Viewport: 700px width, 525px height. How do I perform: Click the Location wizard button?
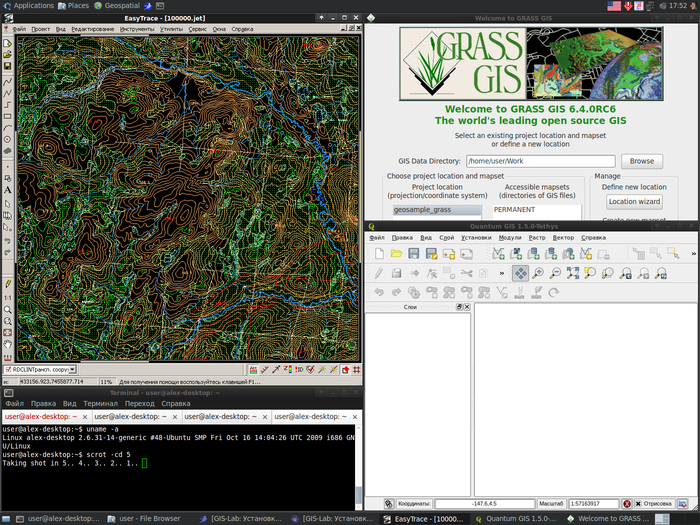(x=635, y=202)
